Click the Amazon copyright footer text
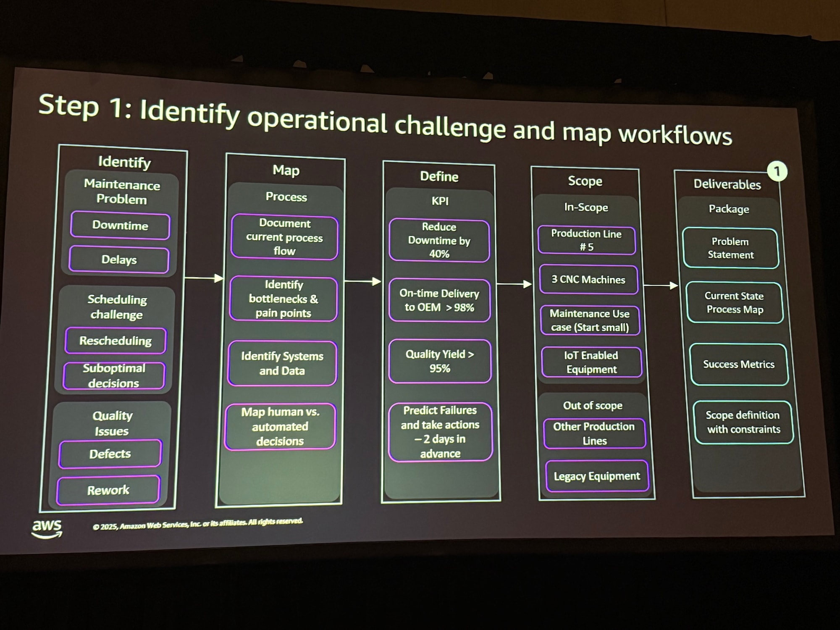The height and width of the screenshot is (630, 840). (197, 524)
